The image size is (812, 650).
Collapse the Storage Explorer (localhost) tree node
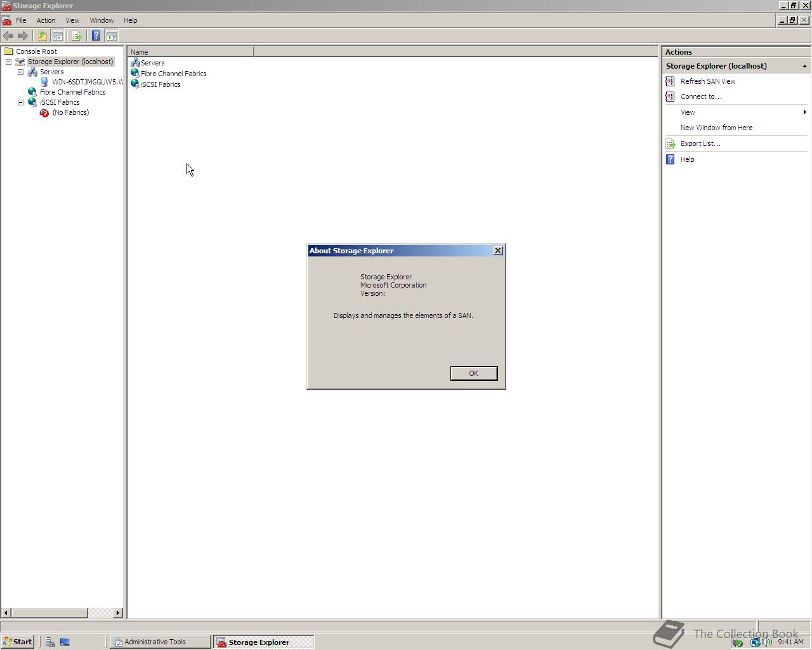[8, 62]
